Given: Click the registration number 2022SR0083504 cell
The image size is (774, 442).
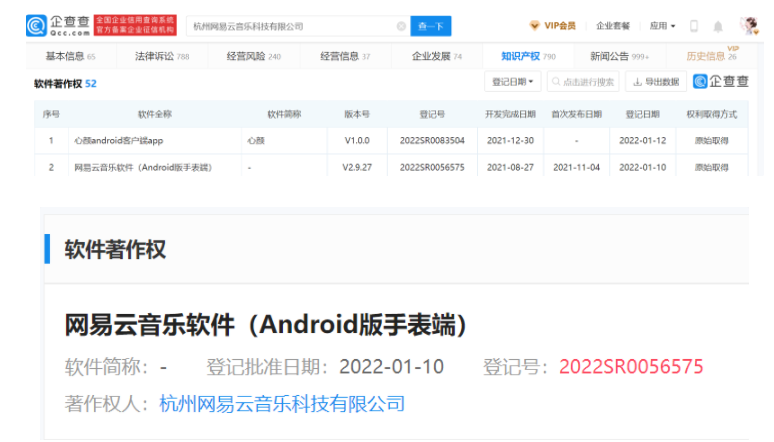Looking at the screenshot, I should [432, 141].
